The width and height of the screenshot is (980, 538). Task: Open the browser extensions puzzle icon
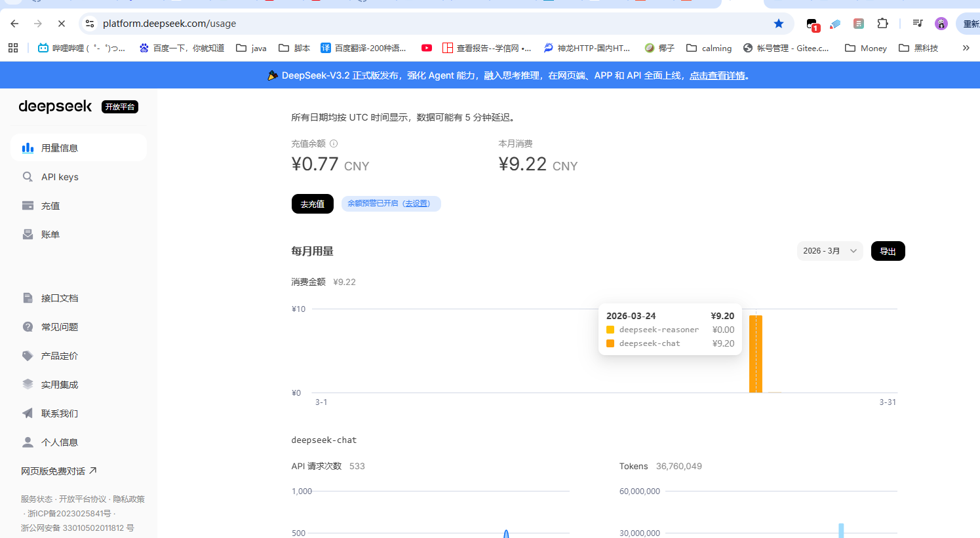[x=883, y=24]
